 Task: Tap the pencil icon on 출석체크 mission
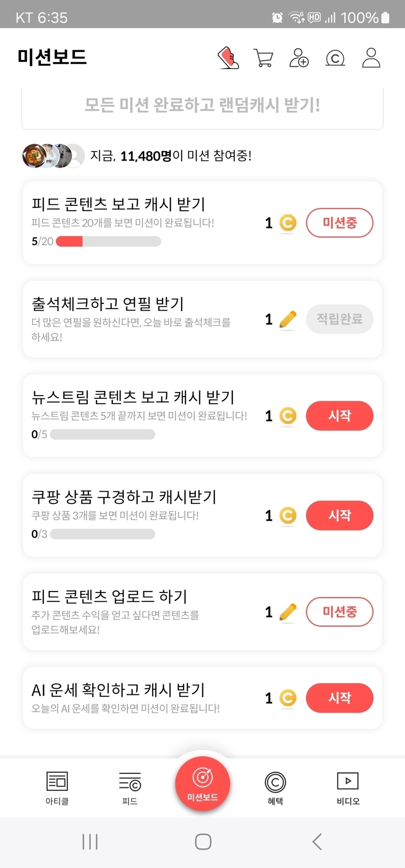pos(288,319)
